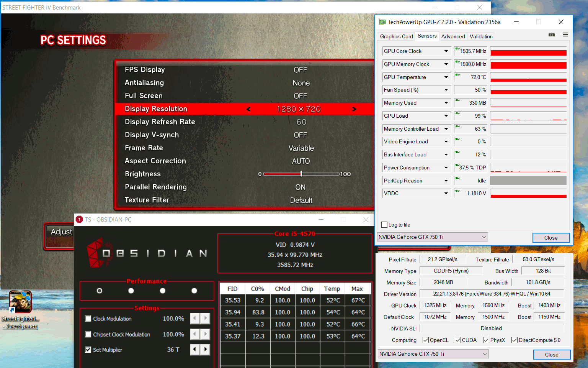The width and height of the screenshot is (588, 368).
Task: Toggle the DirectCompute 5.0 checkbox
Action: pyautogui.click(x=514, y=340)
